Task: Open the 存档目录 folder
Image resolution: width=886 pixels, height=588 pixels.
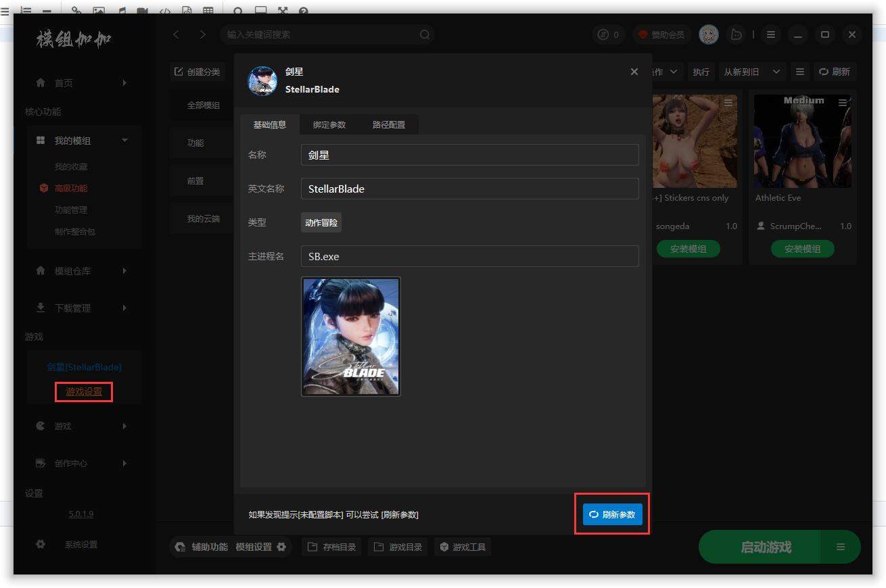Action: (332, 547)
